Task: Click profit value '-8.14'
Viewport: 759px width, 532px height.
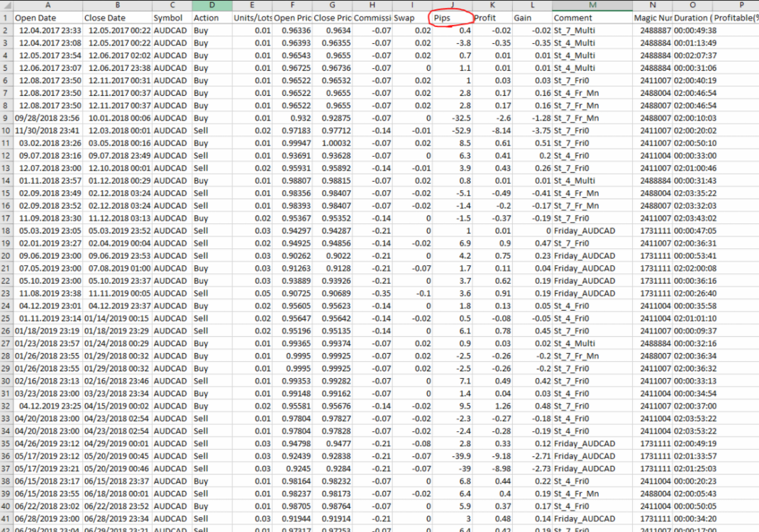Action: click(x=502, y=131)
